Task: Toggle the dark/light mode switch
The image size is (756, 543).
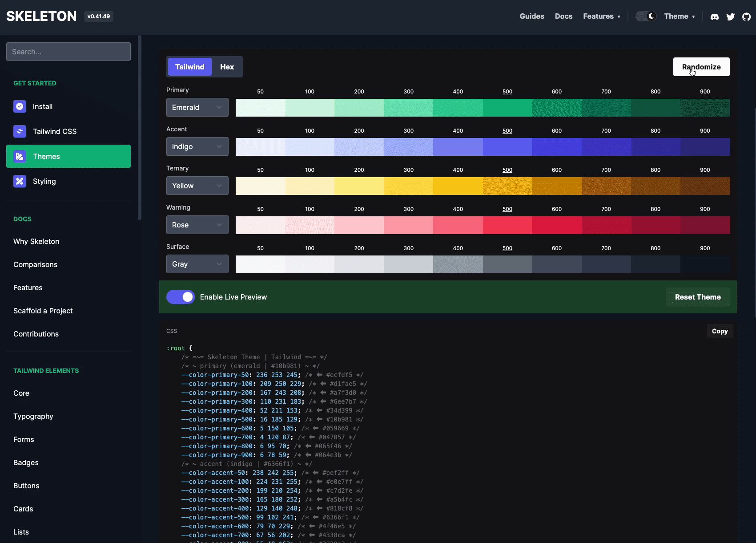Action: (x=646, y=16)
